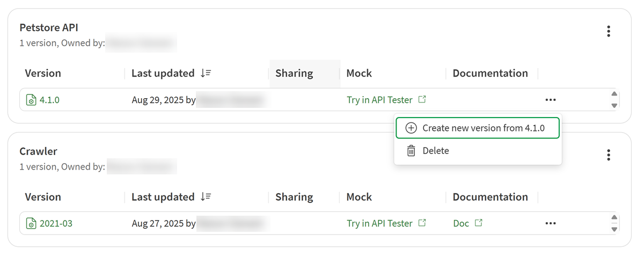Open Petstore API kebab options menu
644x264 pixels.
click(x=609, y=31)
